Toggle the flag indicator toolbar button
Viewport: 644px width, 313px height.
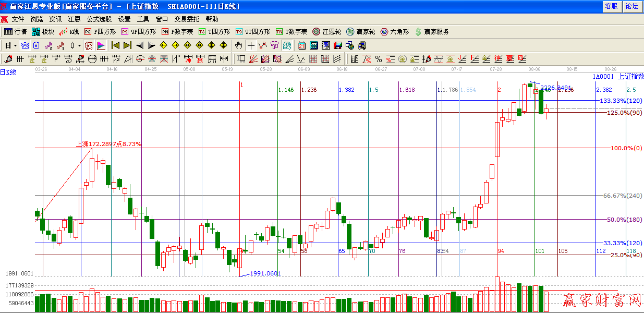(x=101, y=45)
